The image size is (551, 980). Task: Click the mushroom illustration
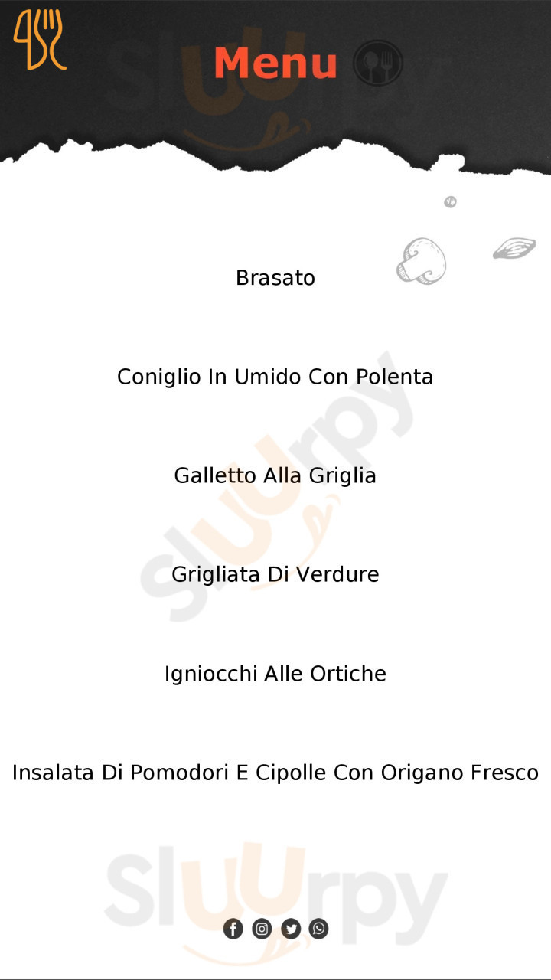(x=421, y=260)
